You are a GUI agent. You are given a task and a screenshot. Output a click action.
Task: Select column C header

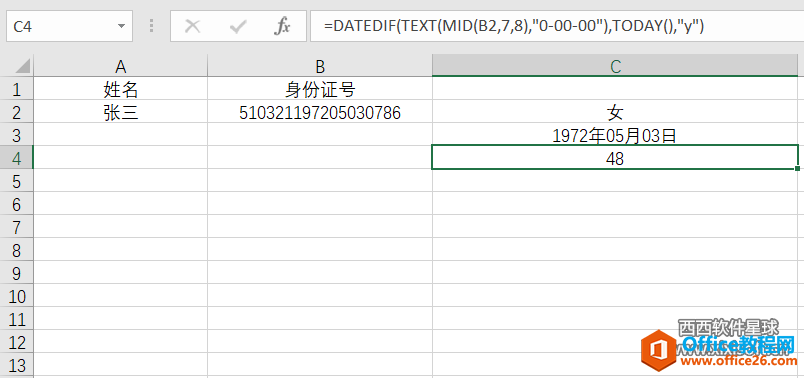coord(615,66)
